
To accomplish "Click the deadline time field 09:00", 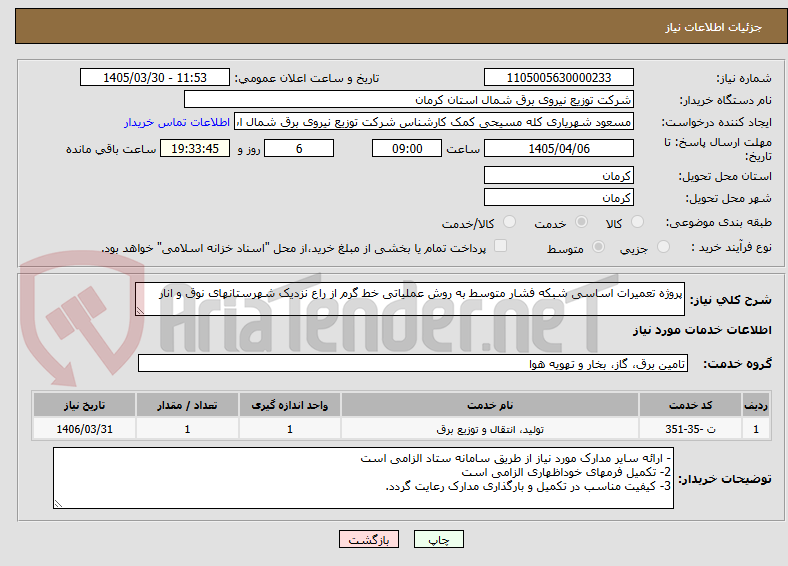I will click(407, 148).
